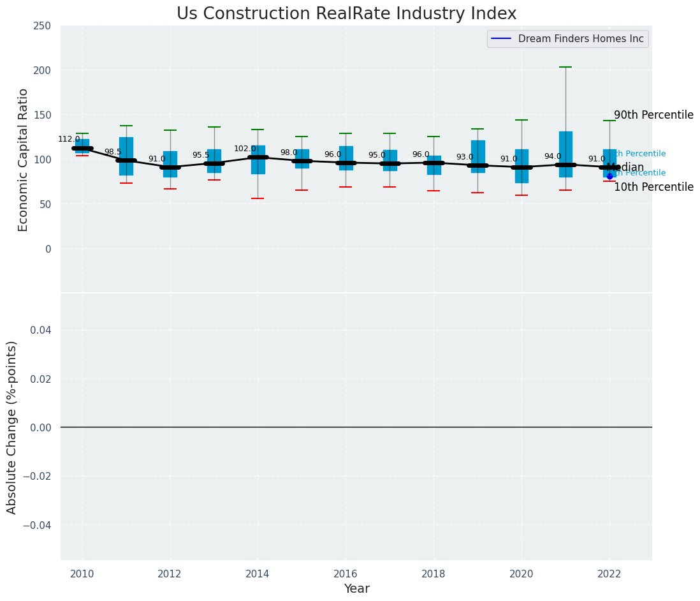Click the 'Year' x-axis label
Screen dimensions: 700x601
point(356,589)
